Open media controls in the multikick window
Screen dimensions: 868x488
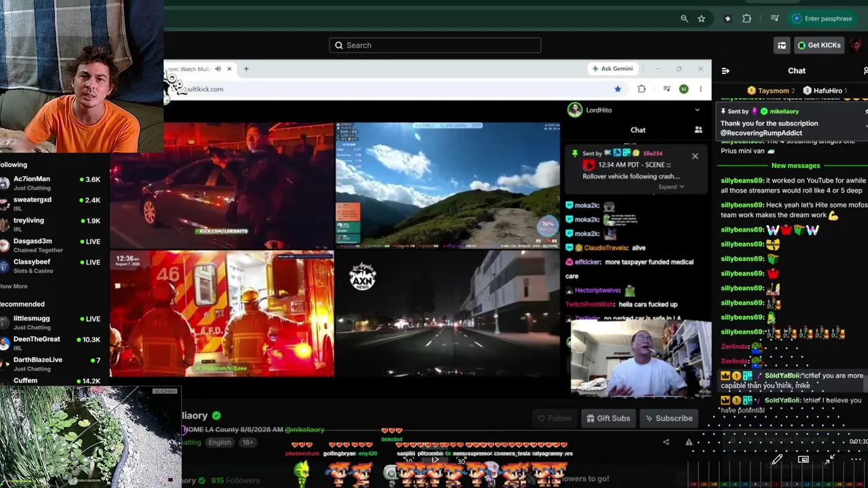click(x=667, y=89)
